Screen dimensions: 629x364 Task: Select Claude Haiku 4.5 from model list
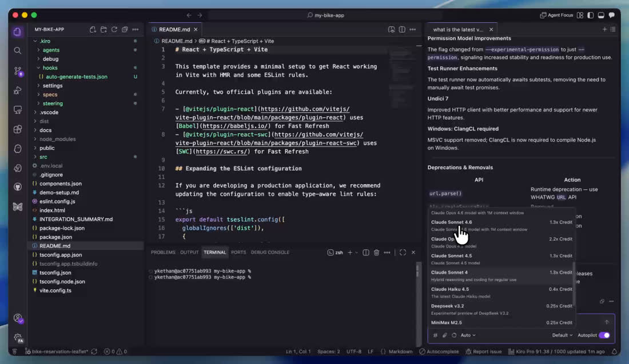click(x=501, y=293)
